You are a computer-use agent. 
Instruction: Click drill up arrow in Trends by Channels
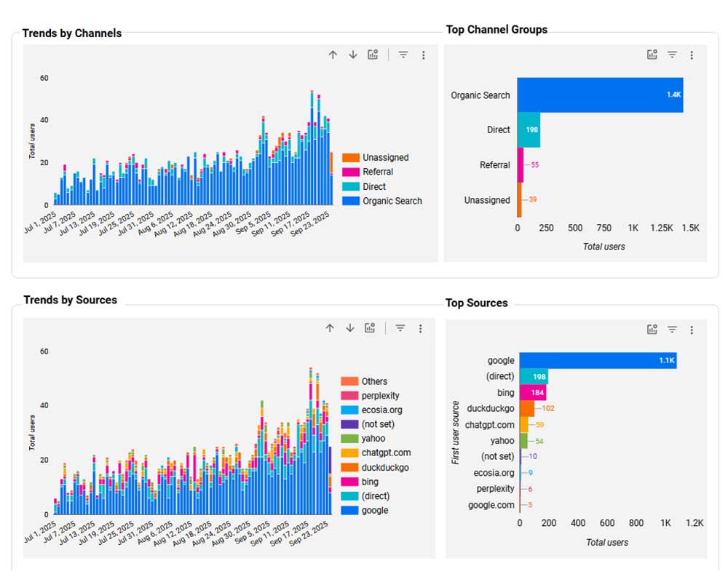point(333,55)
